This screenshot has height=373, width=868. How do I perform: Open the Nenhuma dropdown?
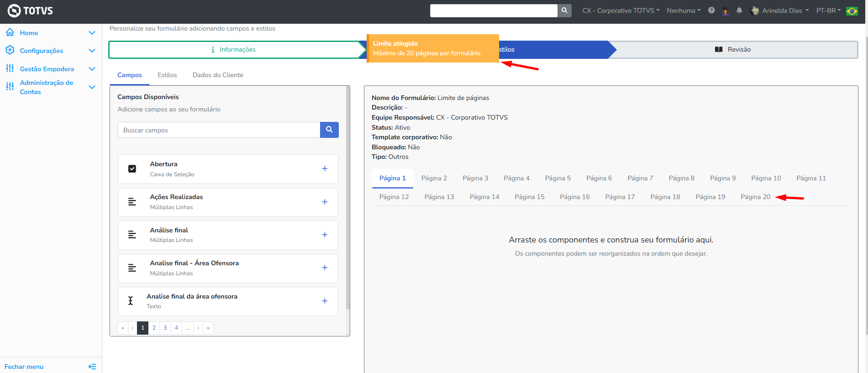[x=684, y=11]
